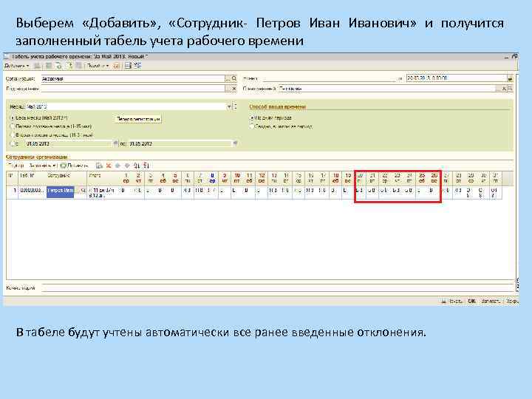
Task: Select the custom date range radio button 'с:'
Action: [x=13, y=143]
